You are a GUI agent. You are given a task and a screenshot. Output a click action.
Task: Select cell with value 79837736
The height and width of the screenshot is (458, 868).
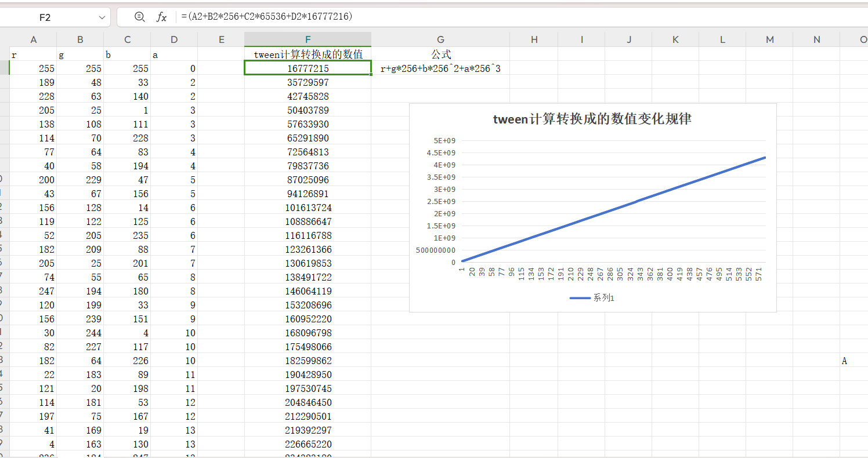(308, 166)
